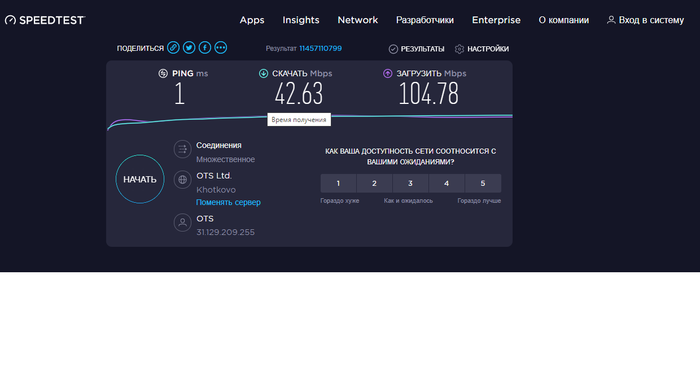Screen dimensions: 700x366
Task: Click the results checkmark icon
Action: pyautogui.click(x=393, y=49)
